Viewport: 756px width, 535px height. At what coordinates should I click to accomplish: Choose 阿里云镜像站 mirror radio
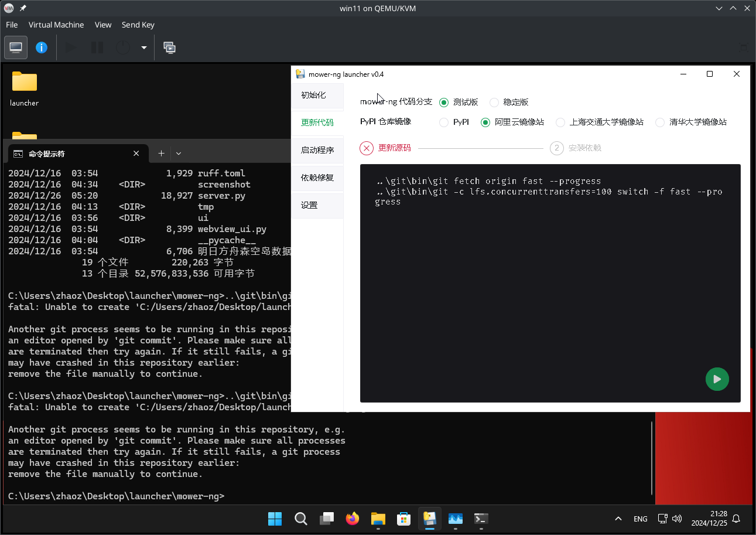[485, 122]
